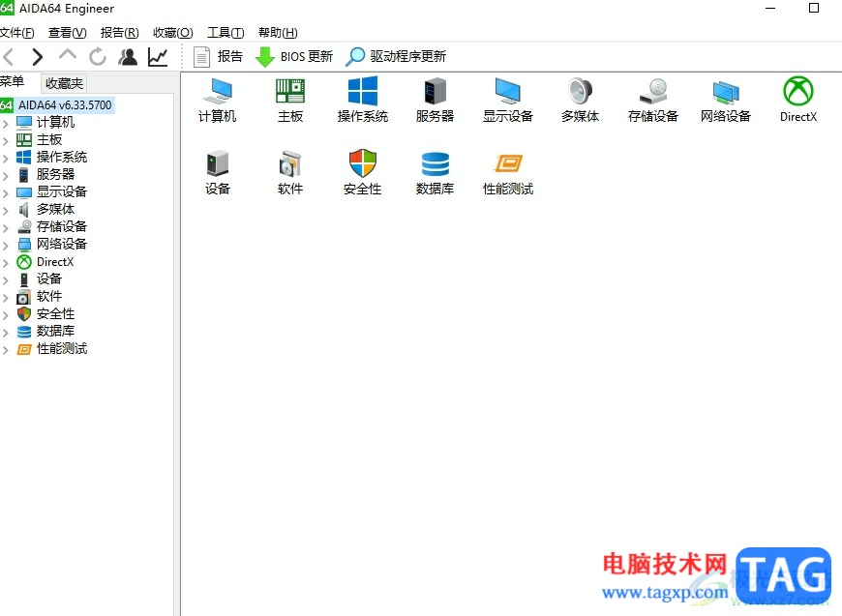842x616 pixels.
Task: Select 服务器 in the sidebar tree
Action: (x=55, y=174)
